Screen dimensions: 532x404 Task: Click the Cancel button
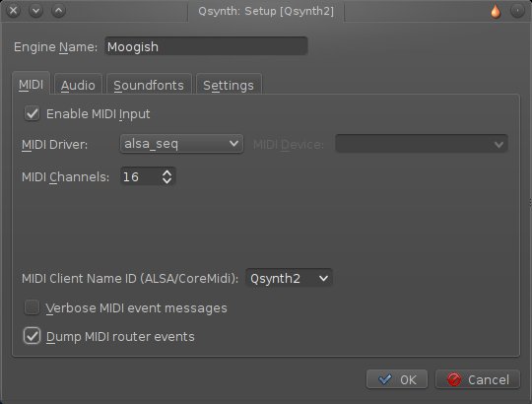coord(478,379)
